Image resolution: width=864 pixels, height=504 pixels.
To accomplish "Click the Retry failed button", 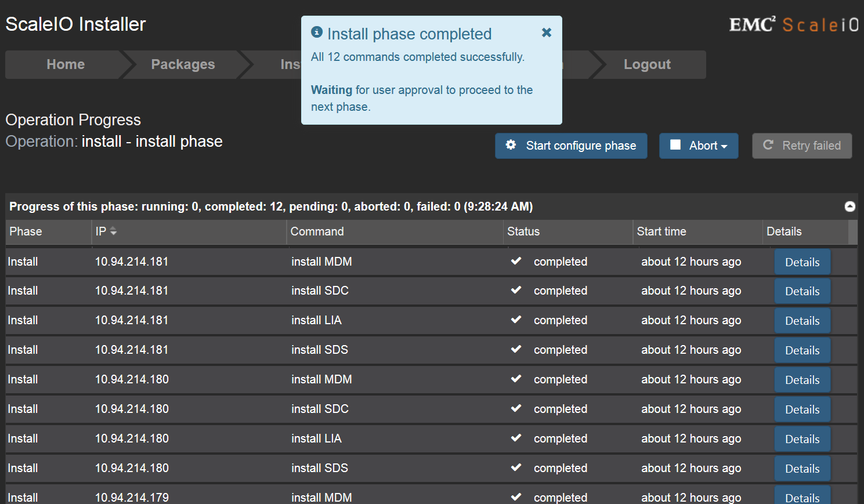I will [802, 146].
